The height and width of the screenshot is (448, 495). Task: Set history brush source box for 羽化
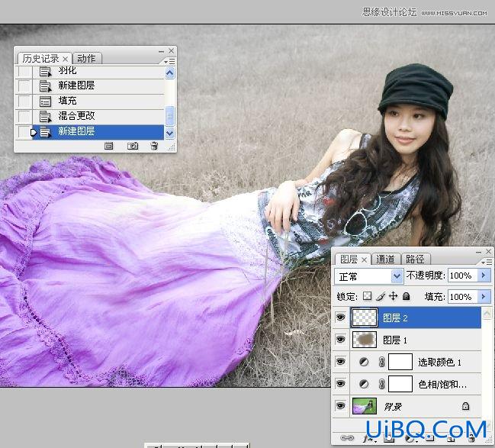pyautogui.click(x=24, y=72)
